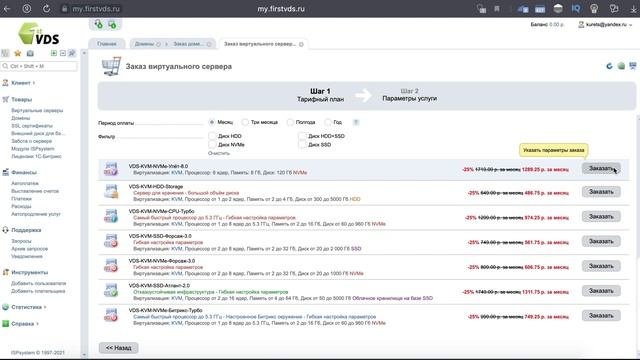
Task: Open Виртуальные серверы in sidebar
Action: (x=37, y=111)
